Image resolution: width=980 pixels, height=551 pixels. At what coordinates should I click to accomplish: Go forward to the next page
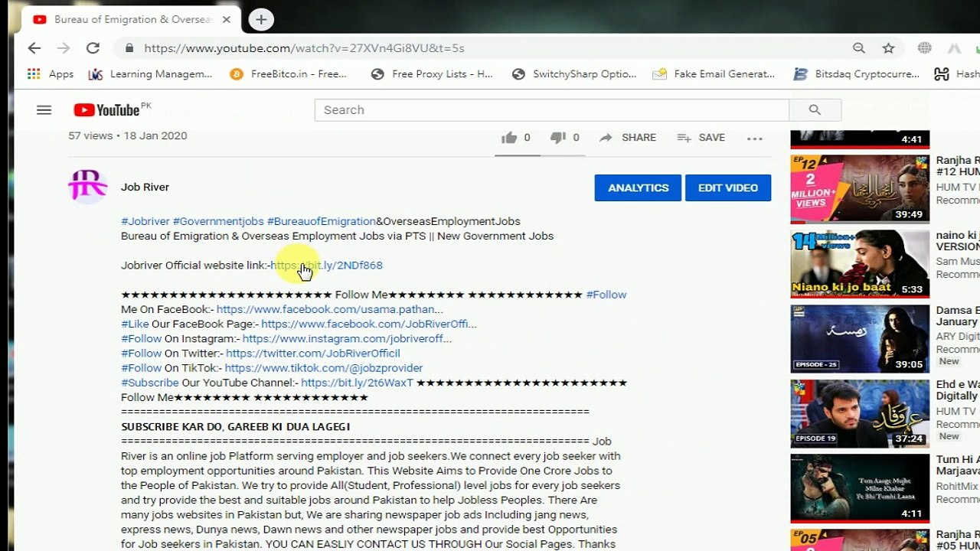[x=64, y=48]
